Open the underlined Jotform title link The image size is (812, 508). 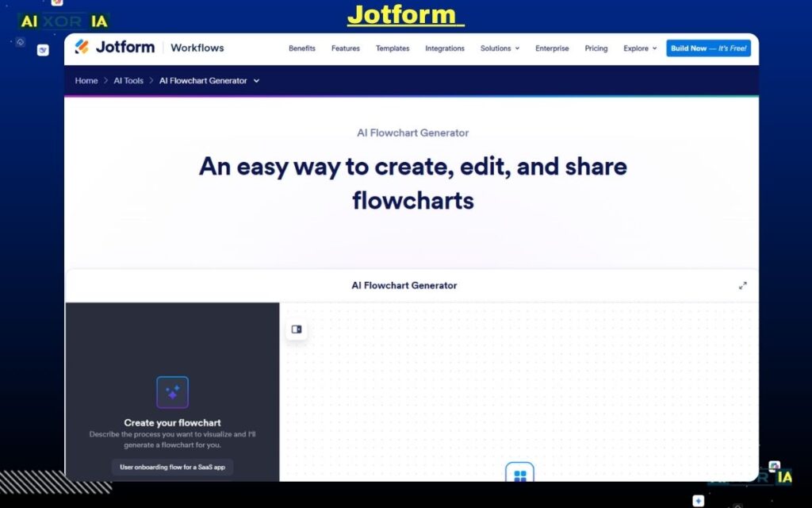405,14
